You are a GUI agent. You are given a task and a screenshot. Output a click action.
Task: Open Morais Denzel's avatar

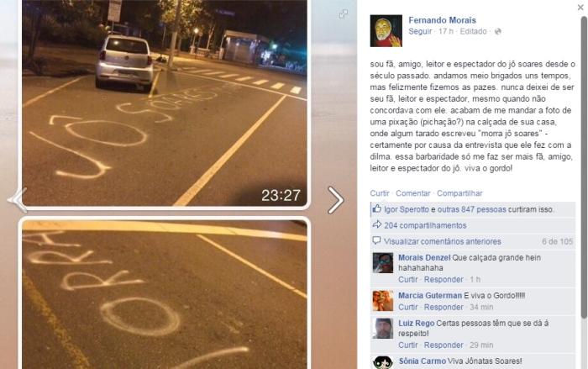pyautogui.click(x=383, y=262)
